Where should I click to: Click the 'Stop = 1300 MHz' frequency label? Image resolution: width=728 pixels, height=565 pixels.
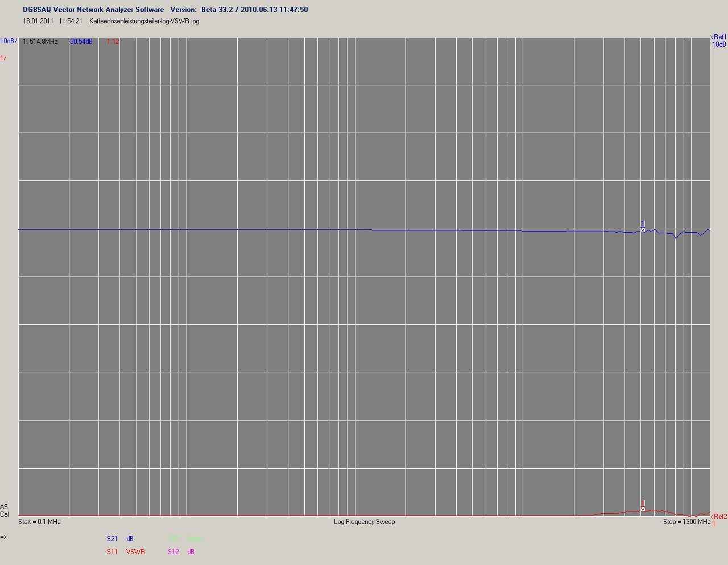[x=686, y=522]
